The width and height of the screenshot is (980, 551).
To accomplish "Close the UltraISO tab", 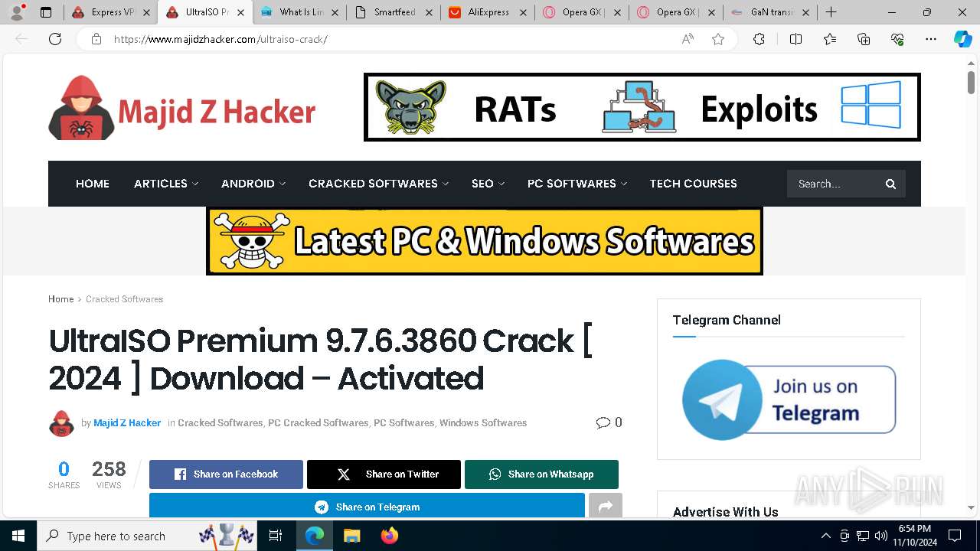I will 240,12.
